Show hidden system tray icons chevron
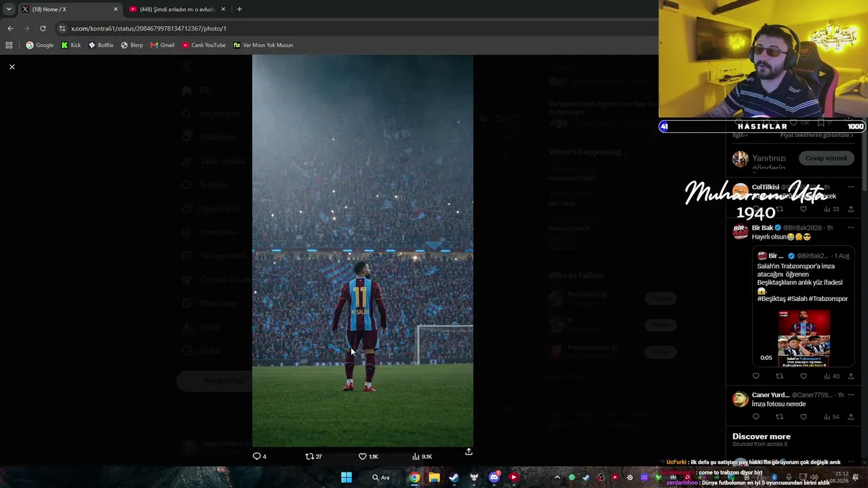The height and width of the screenshot is (488, 868). pyautogui.click(x=557, y=477)
